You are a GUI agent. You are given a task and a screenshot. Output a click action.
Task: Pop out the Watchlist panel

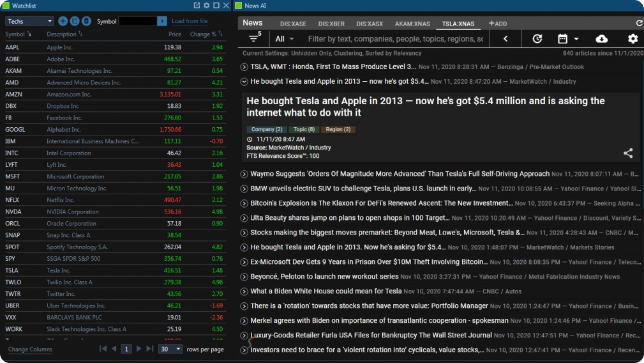click(197, 5)
